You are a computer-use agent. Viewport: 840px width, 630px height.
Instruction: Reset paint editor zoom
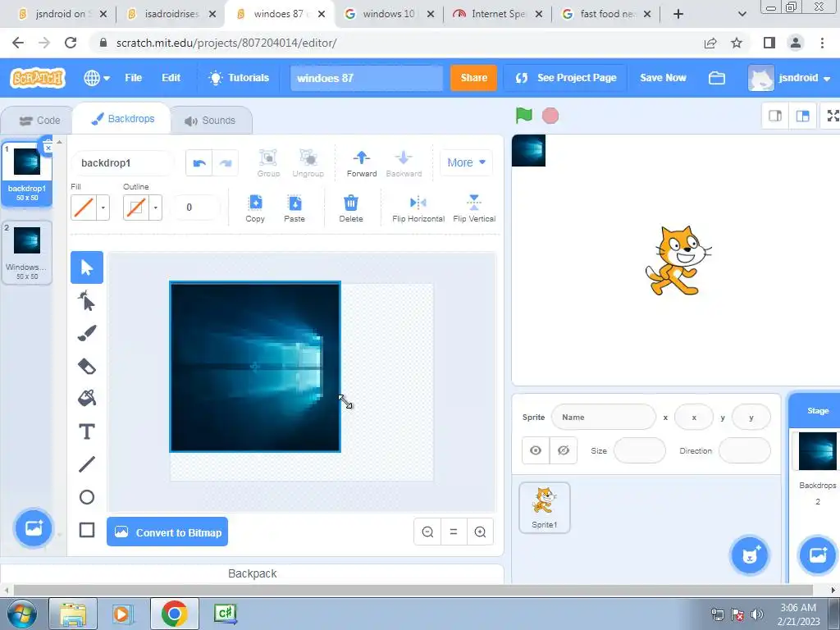(454, 532)
